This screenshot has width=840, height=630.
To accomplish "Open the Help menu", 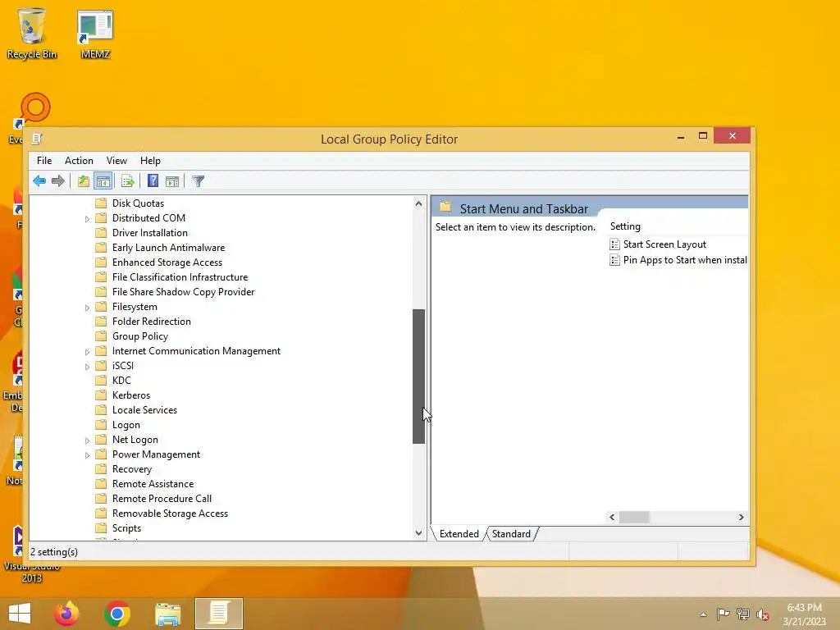I will point(150,161).
